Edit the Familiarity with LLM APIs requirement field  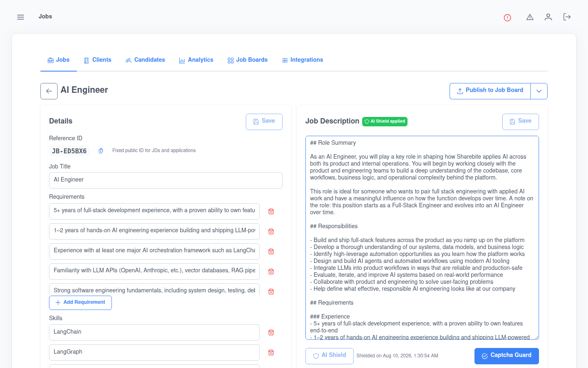(x=154, y=272)
